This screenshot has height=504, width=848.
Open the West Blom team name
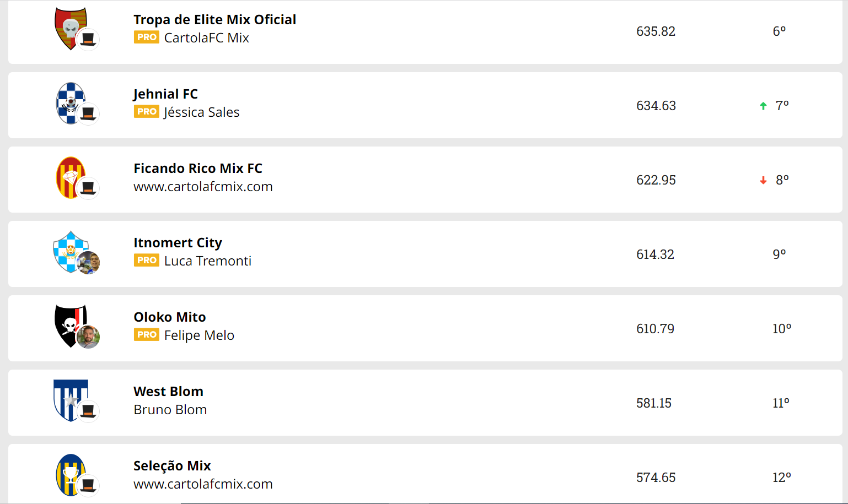coord(168,392)
